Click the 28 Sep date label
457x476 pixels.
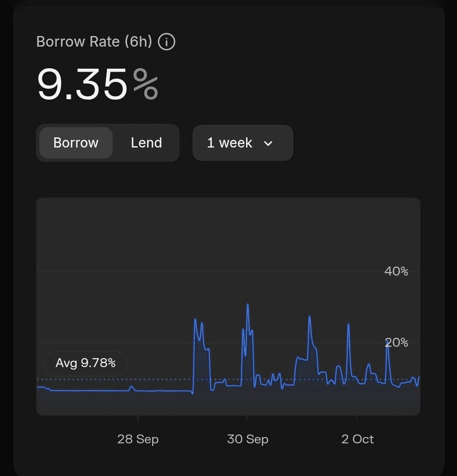coord(138,439)
